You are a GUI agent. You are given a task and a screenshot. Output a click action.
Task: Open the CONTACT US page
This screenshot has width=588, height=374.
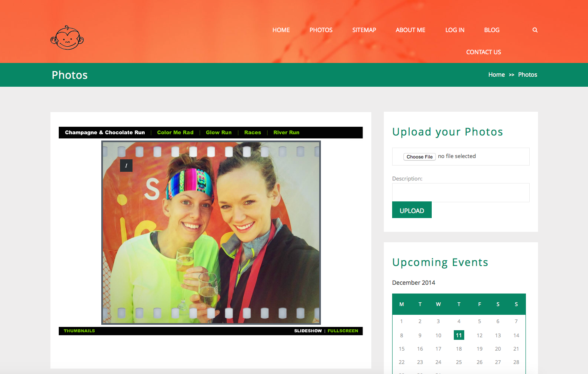483,52
